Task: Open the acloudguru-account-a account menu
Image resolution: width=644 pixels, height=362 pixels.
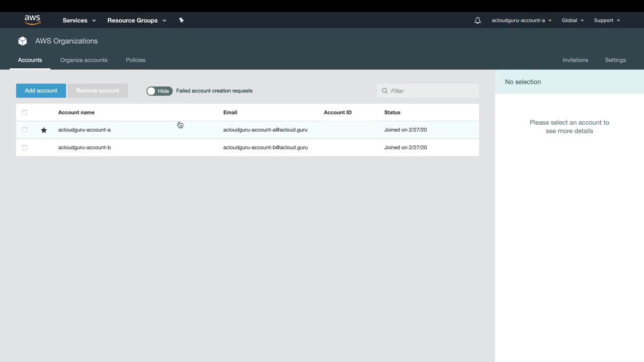Action: [x=522, y=20]
